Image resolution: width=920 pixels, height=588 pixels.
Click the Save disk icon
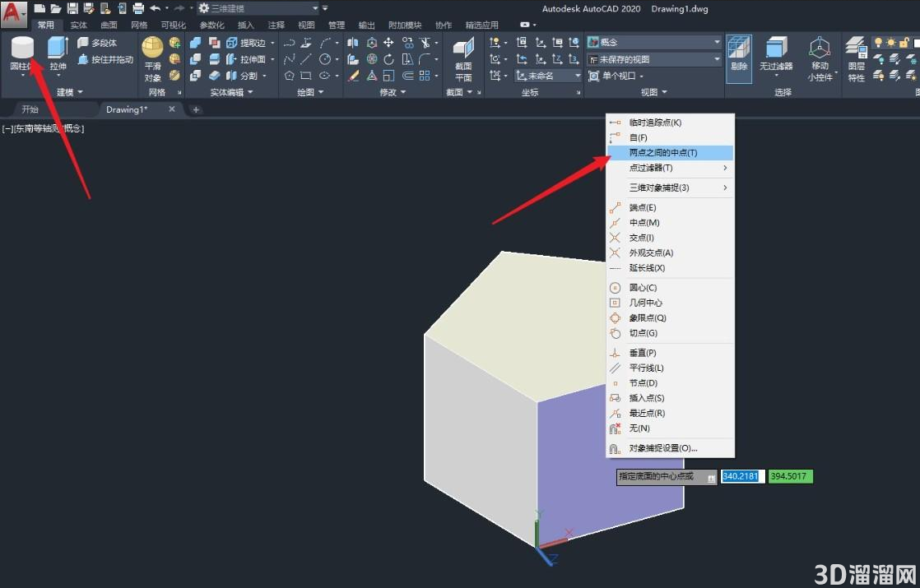click(x=72, y=8)
